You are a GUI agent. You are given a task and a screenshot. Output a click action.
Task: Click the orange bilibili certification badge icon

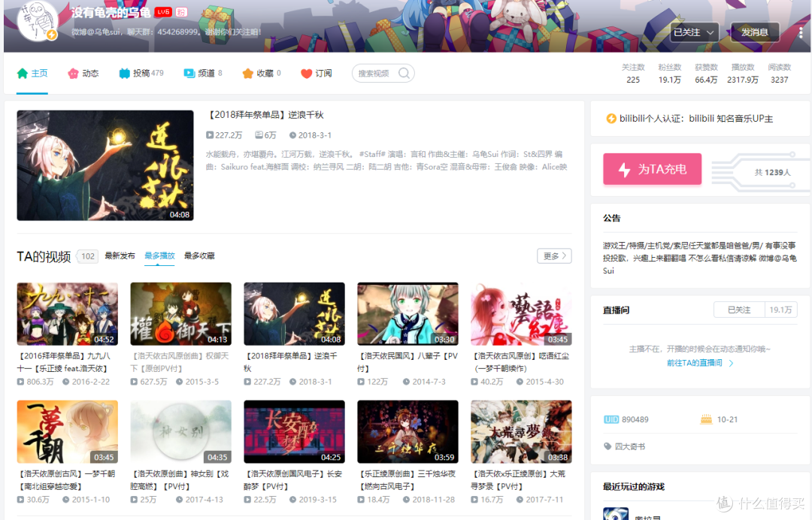tap(611, 119)
